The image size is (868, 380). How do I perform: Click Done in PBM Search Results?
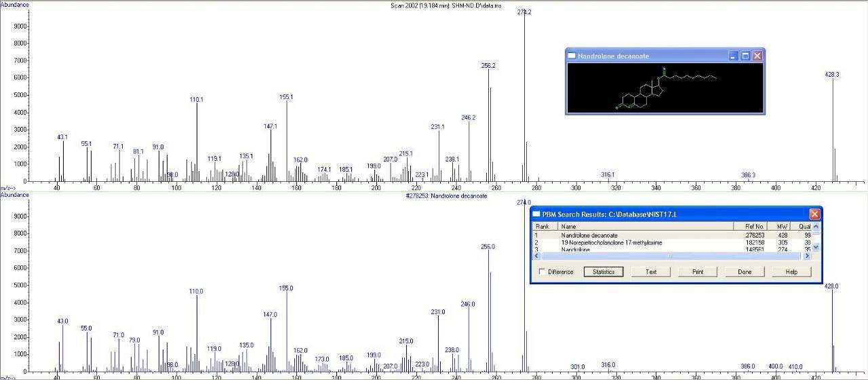[745, 271]
